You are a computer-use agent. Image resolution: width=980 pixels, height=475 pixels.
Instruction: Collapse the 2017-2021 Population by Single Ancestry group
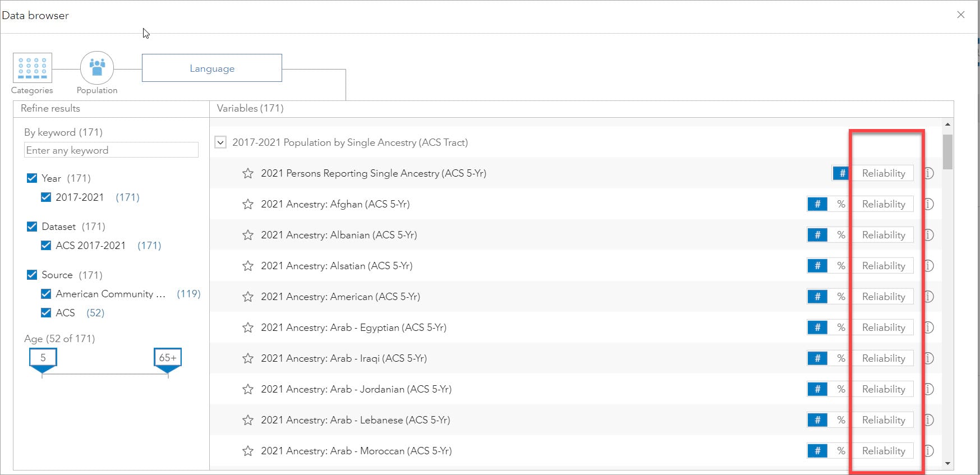point(220,142)
